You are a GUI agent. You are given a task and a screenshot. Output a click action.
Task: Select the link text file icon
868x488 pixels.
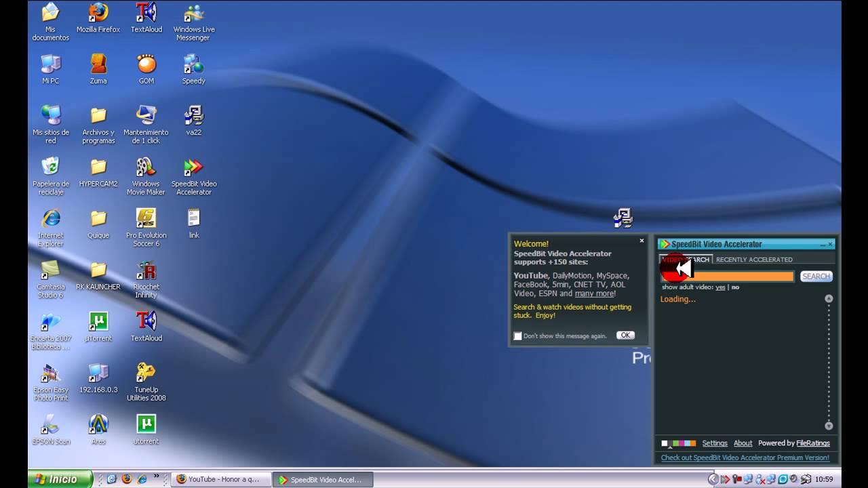[194, 224]
